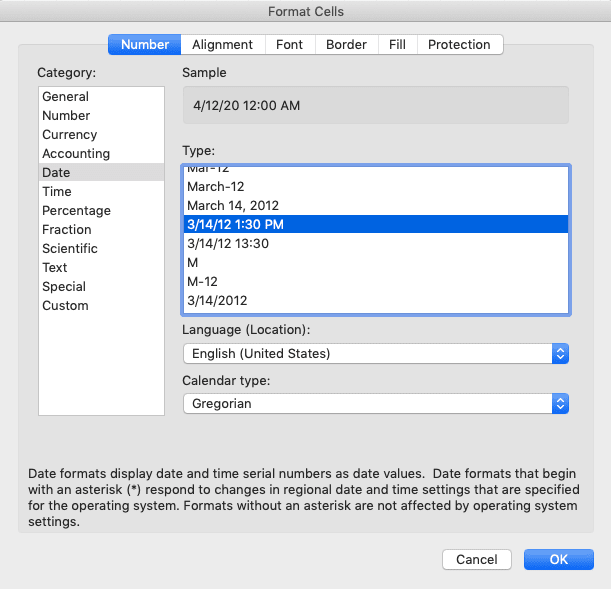This screenshot has height=589, width=611.
Task: Select the March-12 date type
Action: 376,186
